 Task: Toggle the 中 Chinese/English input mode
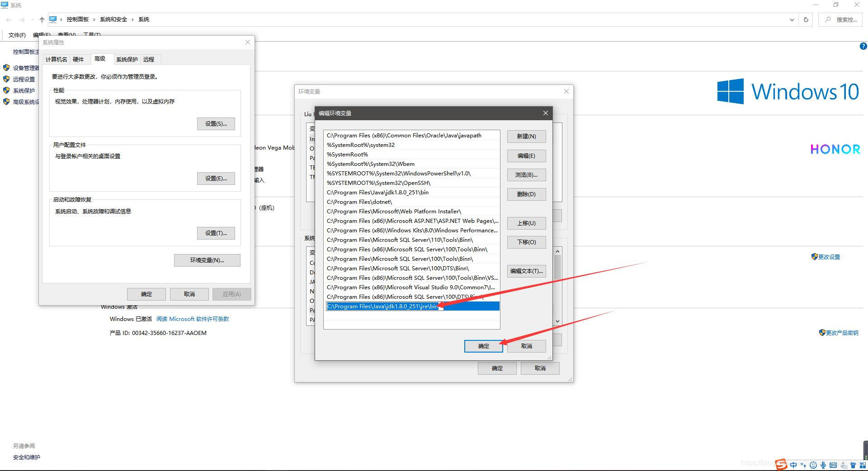(x=793, y=465)
